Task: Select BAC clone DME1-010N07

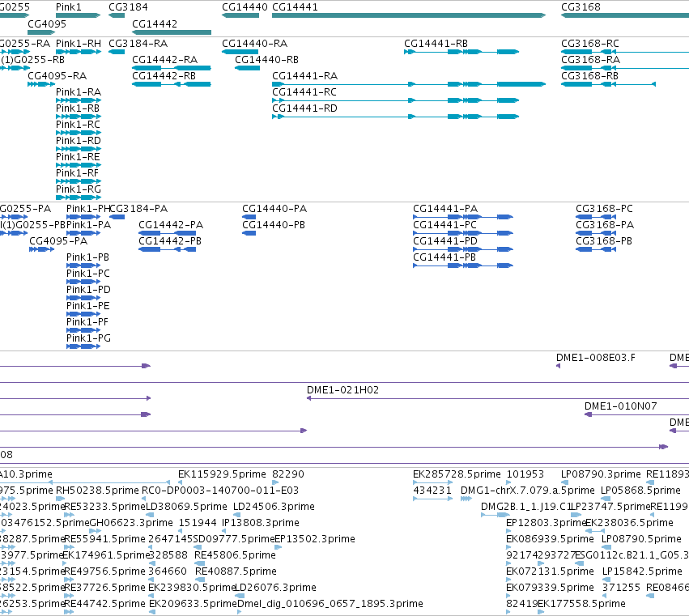Action: [x=636, y=414]
